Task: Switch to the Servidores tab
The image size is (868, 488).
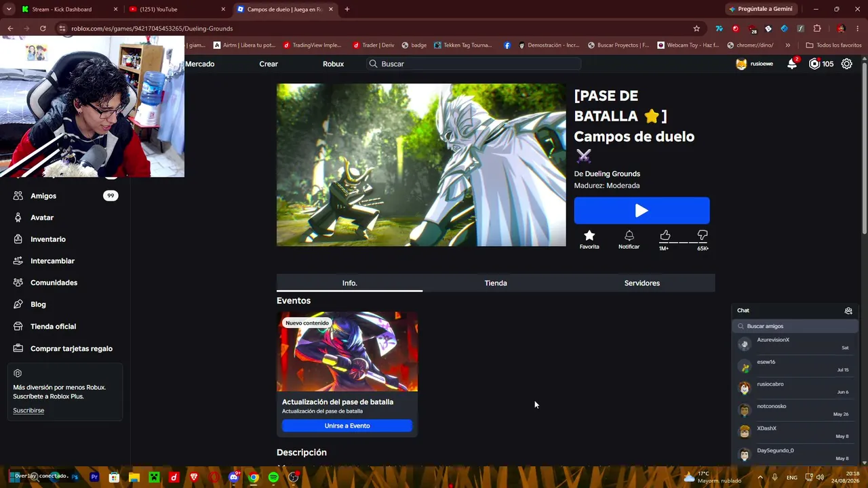Action: tap(642, 283)
